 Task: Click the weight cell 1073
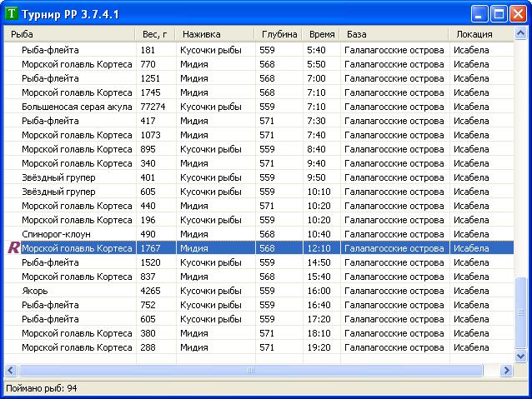[150, 135]
